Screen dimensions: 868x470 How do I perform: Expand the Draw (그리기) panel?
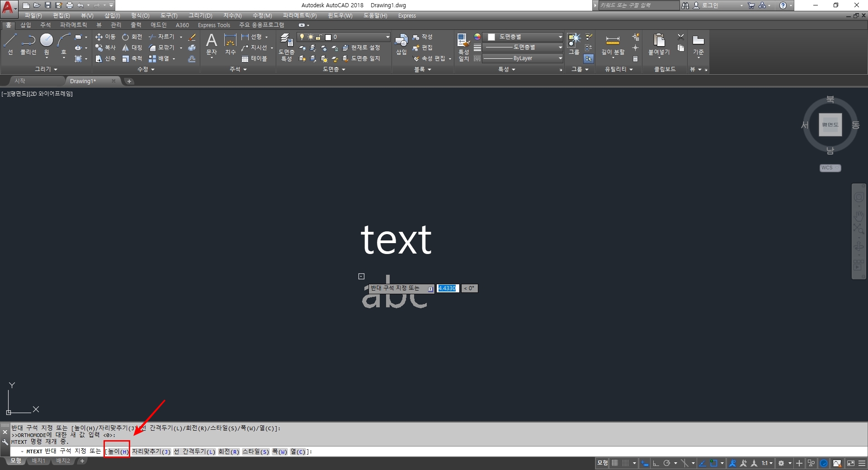coord(46,69)
